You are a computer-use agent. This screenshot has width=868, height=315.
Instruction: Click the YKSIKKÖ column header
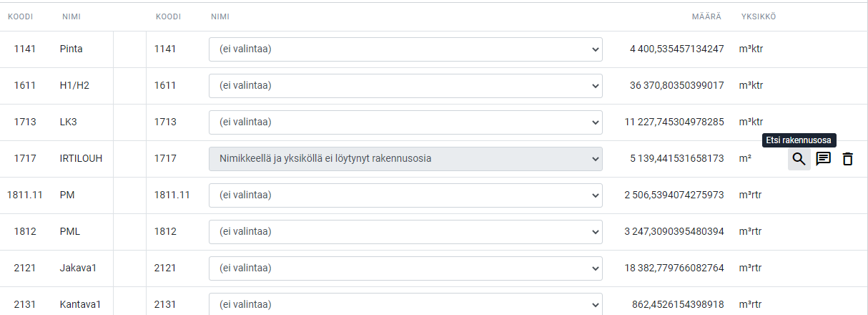click(759, 16)
